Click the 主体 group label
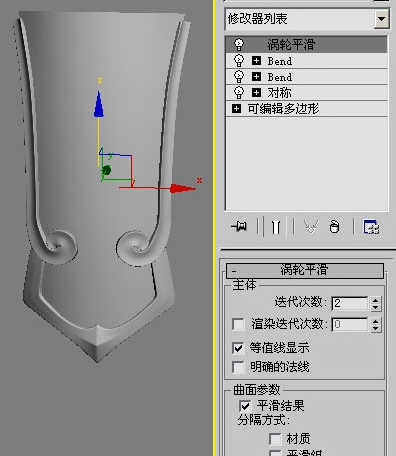This screenshot has height=456, width=396. pyautogui.click(x=244, y=285)
